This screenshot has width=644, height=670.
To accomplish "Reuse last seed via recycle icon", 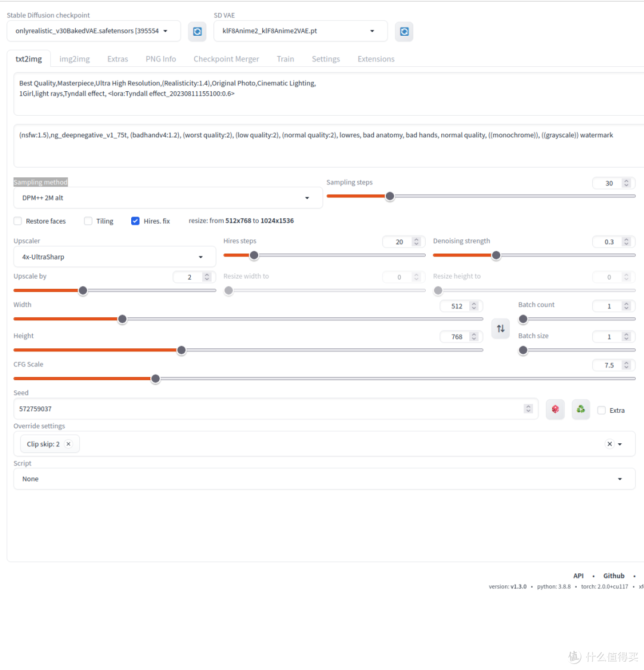I will click(x=580, y=409).
